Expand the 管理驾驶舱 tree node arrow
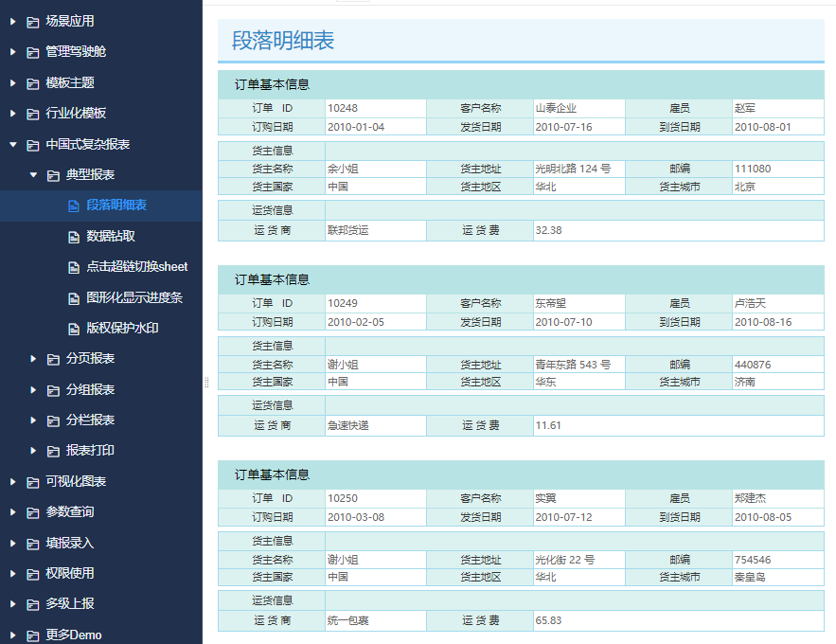 (13, 52)
